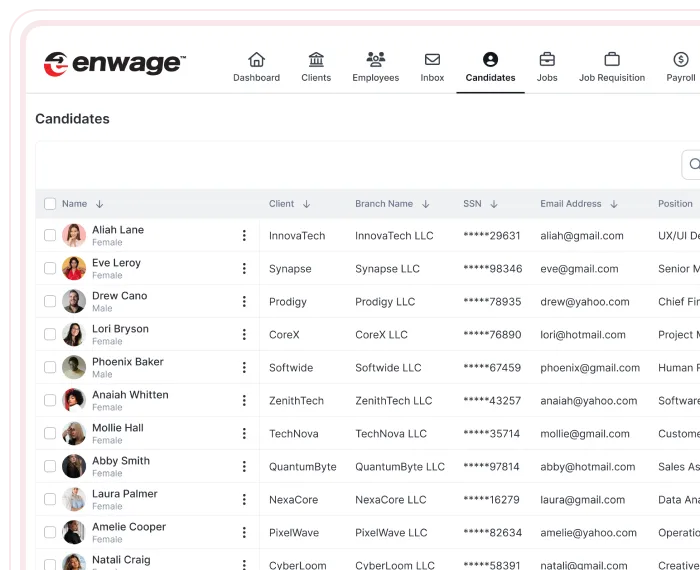Screen dimensions: 700x570
Task: Open Drew Cano's candidate name
Action: coord(119,296)
